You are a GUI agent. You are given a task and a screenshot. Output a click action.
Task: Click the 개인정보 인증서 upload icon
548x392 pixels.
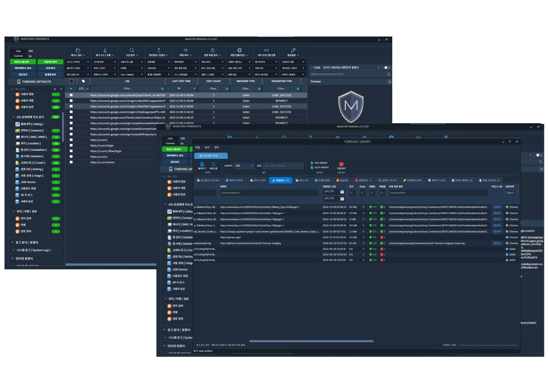[x=159, y=50]
